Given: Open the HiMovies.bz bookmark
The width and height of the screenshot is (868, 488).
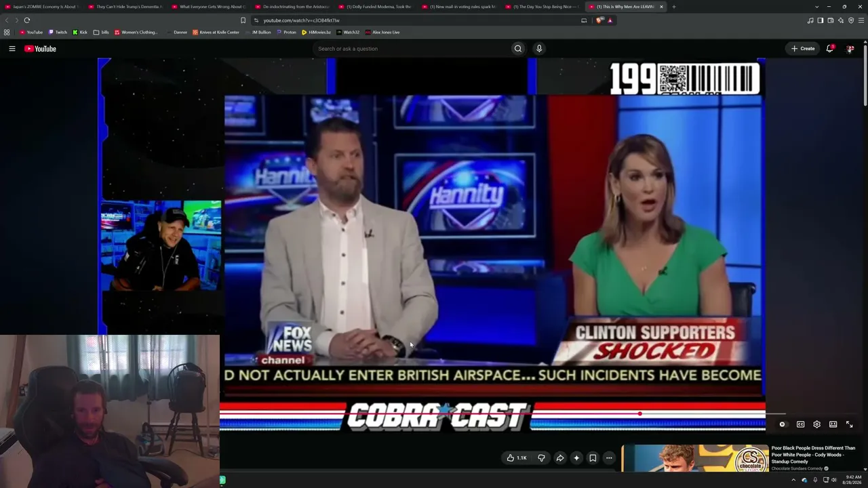Looking at the screenshot, I should (317, 32).
